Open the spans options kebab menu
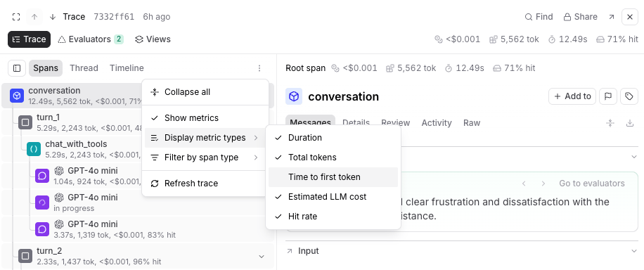This screenshot has width=644, height=270. [259, 68]
